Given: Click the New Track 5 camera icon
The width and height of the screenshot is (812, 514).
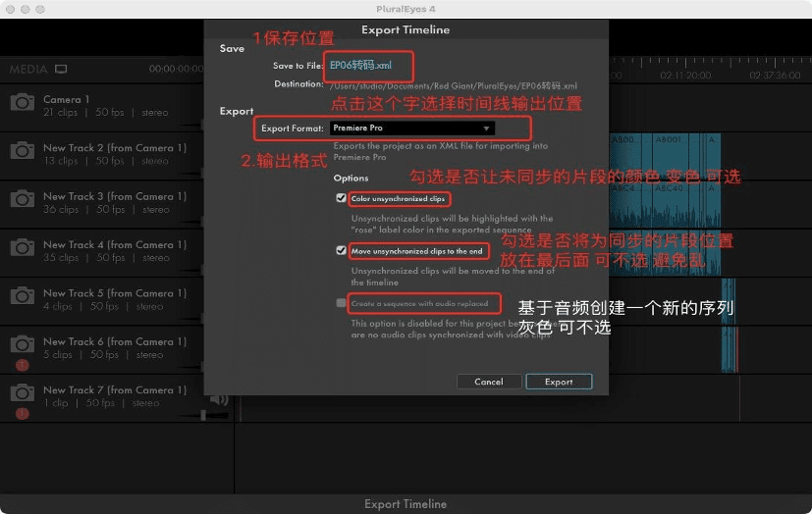Looking at the screenshot, I should 22,296.
